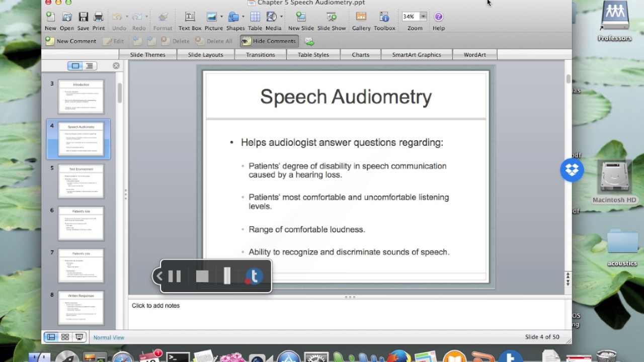Open Macintosh HD on the desktop
The width and height of the screenshot is (644, 362).
click(614, 182)
